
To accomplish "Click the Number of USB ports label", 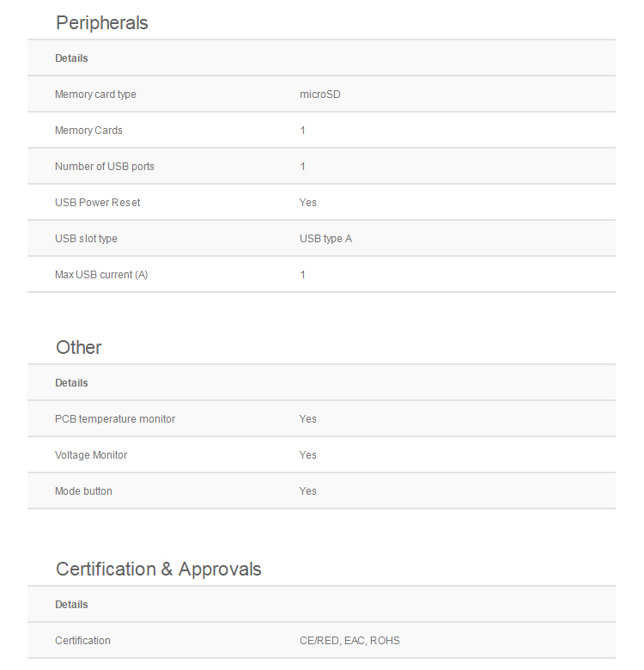I will point(105,167).
